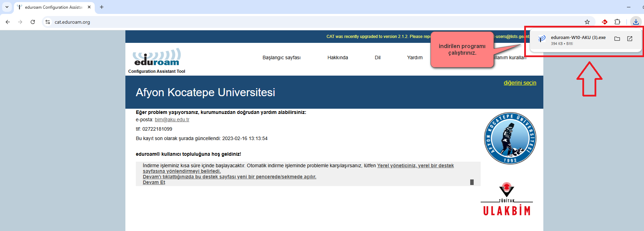
Task: Show eduroam download in folder icon
Action: coord(617,39)
